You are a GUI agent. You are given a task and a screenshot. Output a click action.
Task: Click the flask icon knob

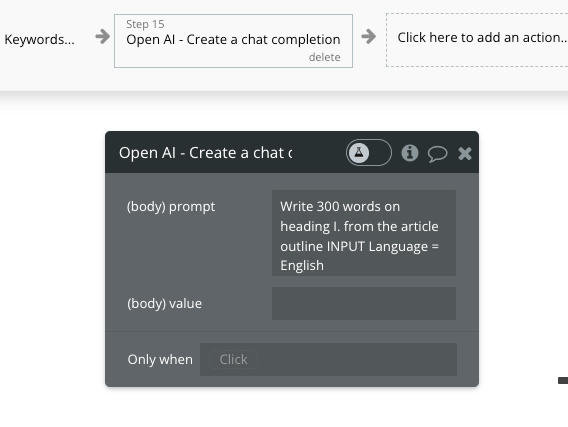click(x=359, y=152)
